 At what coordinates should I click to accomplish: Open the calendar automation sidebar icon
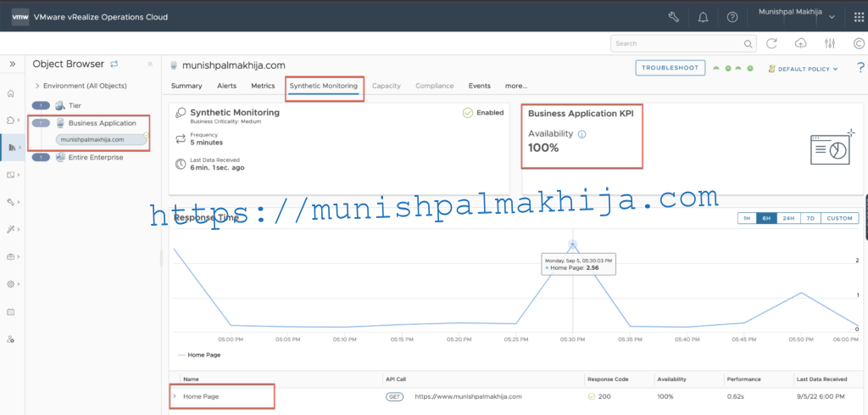click(x=10, y=312)
